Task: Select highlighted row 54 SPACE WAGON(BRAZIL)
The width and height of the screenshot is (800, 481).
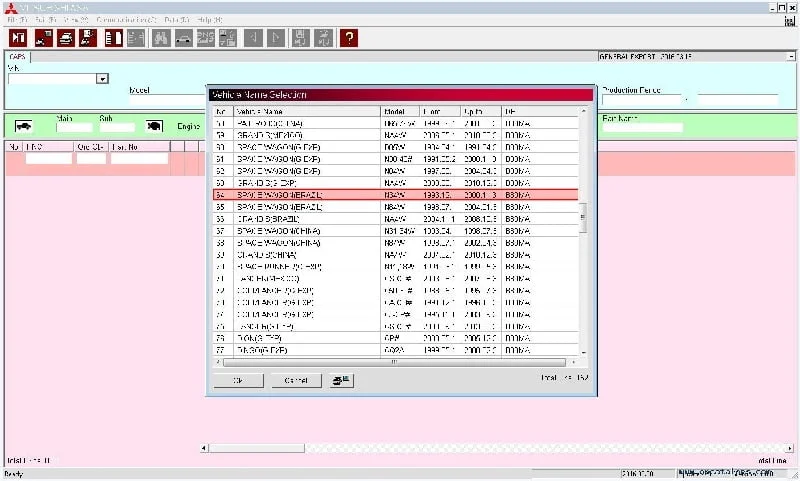Action: [395, 195]
